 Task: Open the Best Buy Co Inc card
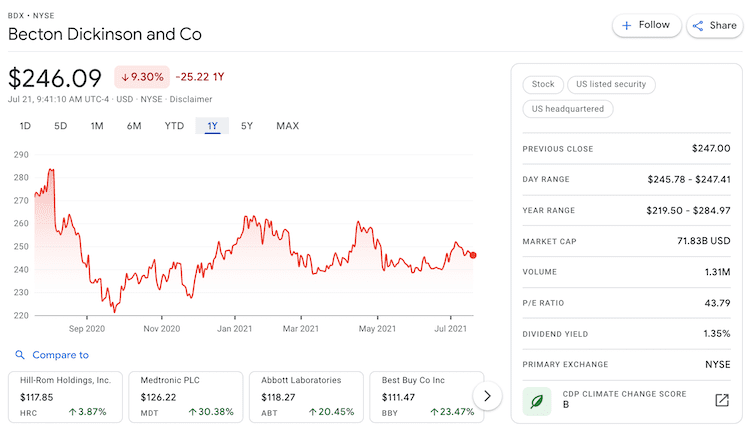pyautogui.click(x=427, y=396)
